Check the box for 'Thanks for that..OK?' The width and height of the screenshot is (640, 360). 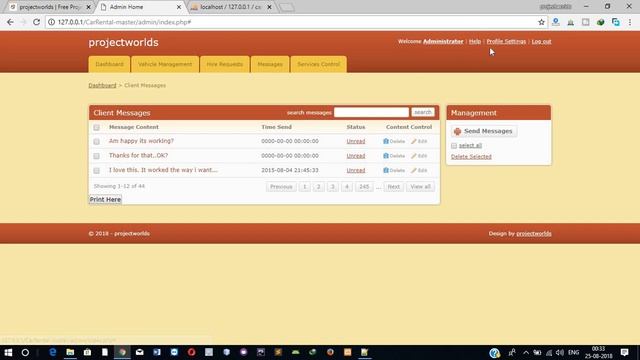96,156
